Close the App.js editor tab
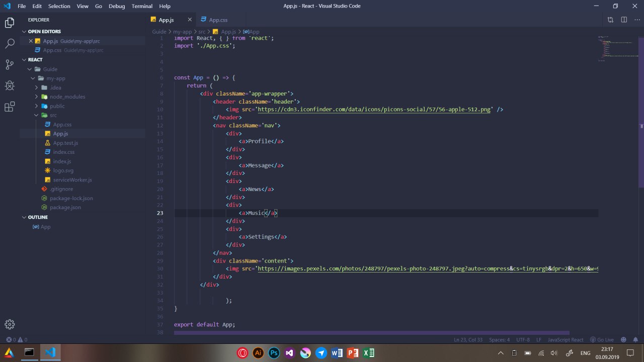 tap(190, 20)
